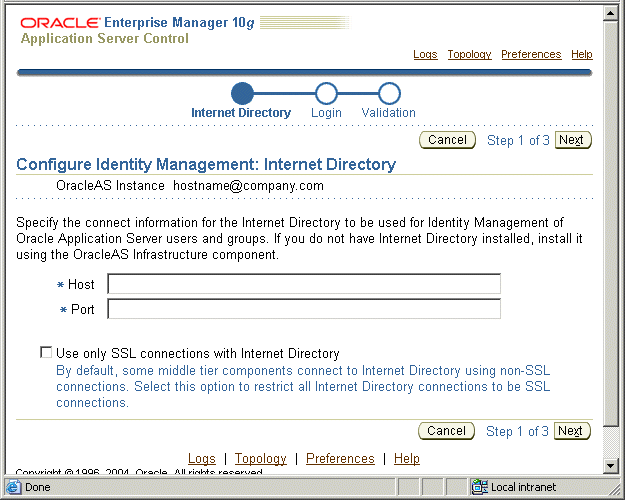Click the Port input field

coord(304,309)
